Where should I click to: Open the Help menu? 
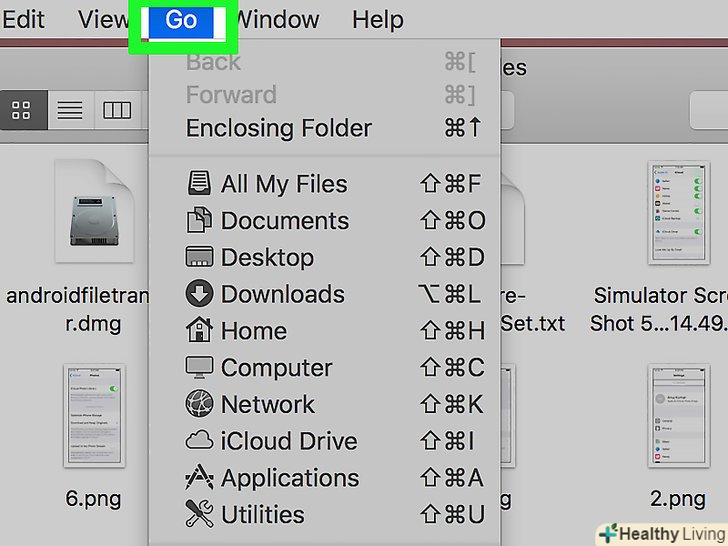tap(378, 19)
